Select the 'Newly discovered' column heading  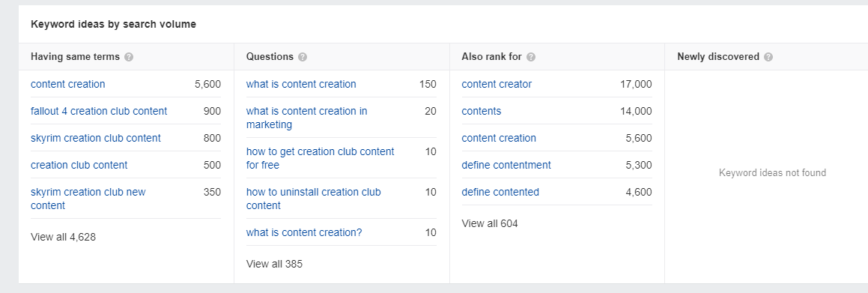[718, 57]
